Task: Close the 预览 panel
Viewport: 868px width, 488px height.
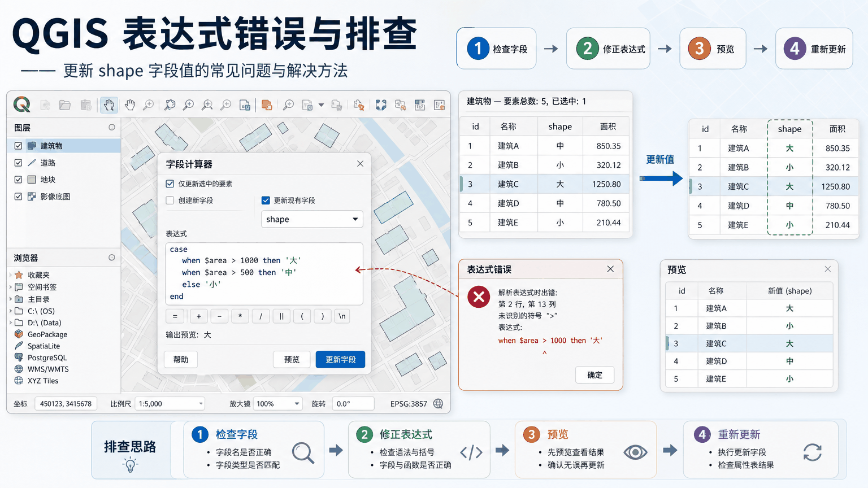Action: click(x=828, y=269)
